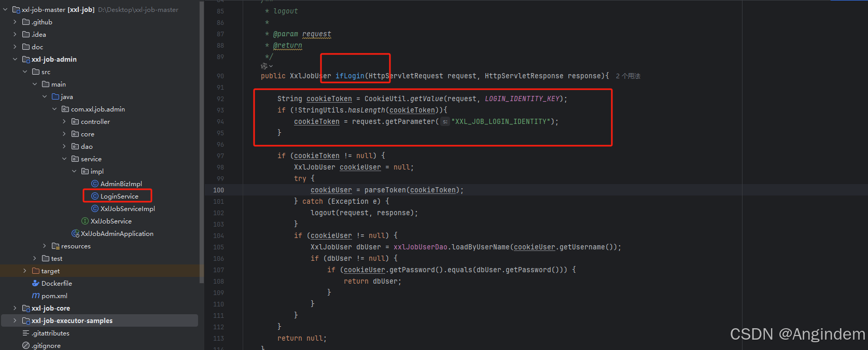Click the .gitignore file icon

point(26,345)
